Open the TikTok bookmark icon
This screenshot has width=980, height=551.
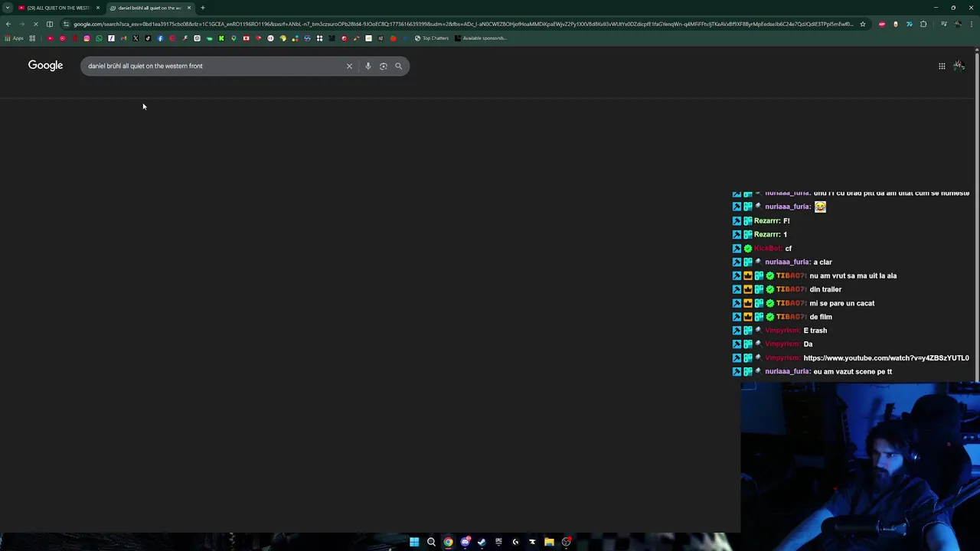[x=148, y=38]
